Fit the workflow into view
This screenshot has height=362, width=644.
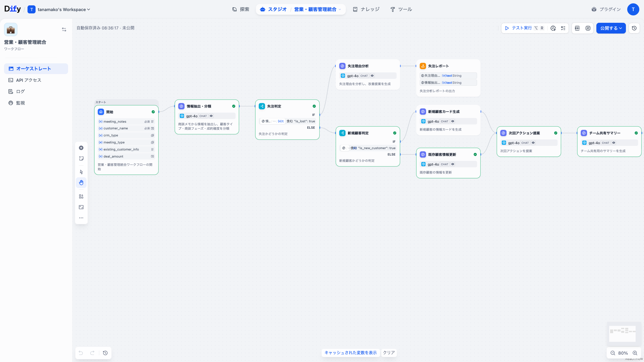coord(81,207)
